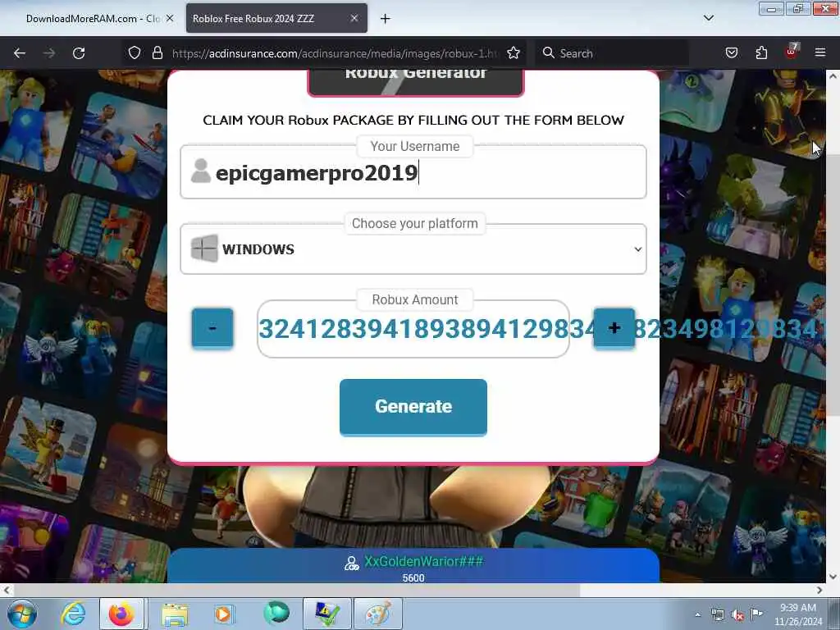Screen dimensions: 840x630
Task: Open the green globe taskbar app
Action: (276, 613)
